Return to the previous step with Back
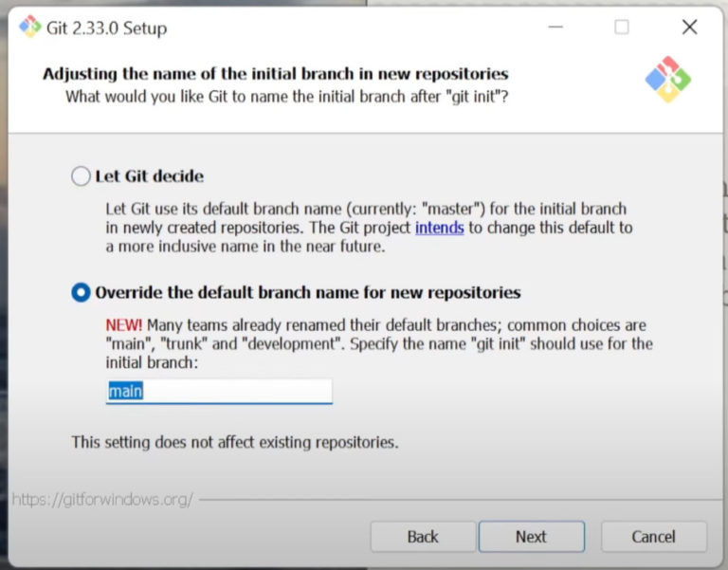This screenshot has height=570, width=728. (x=423, y=537)
